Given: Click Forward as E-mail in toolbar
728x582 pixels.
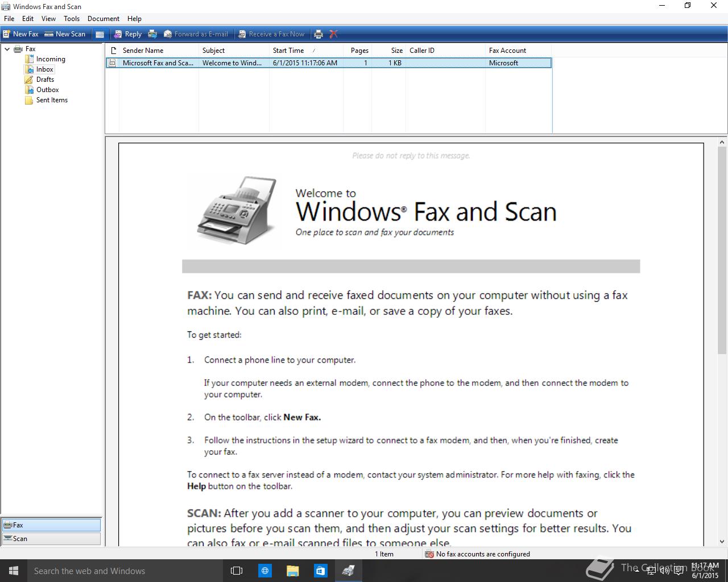Looking at the screenshot, I should click(x=196, y=34).
